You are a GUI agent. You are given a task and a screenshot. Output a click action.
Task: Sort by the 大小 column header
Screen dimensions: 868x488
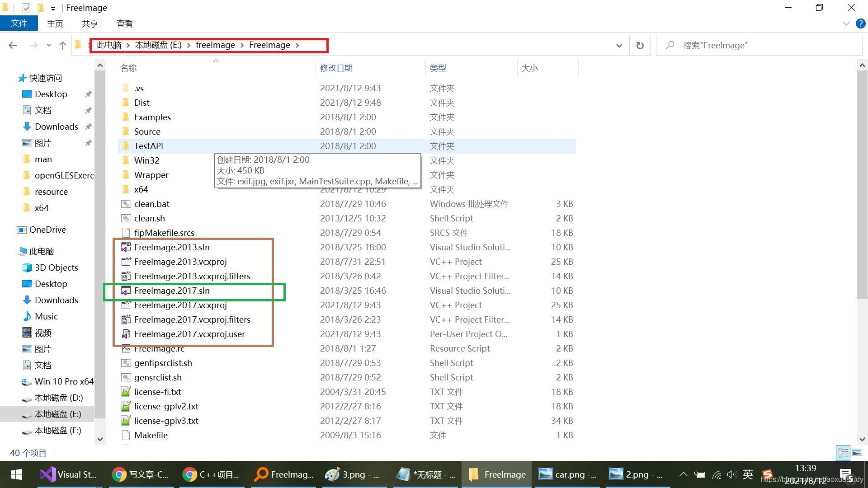(529, 68)
